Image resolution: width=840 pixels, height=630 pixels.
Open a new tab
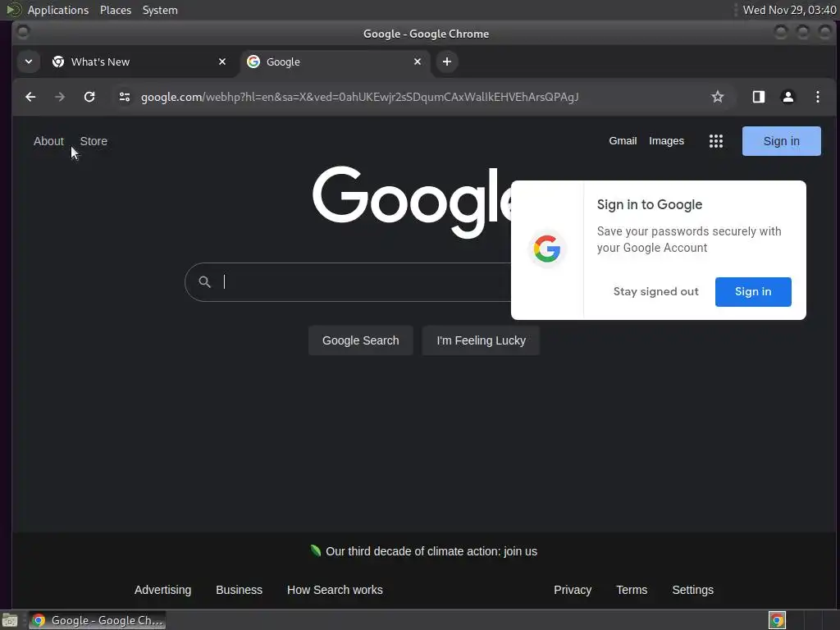447,62
